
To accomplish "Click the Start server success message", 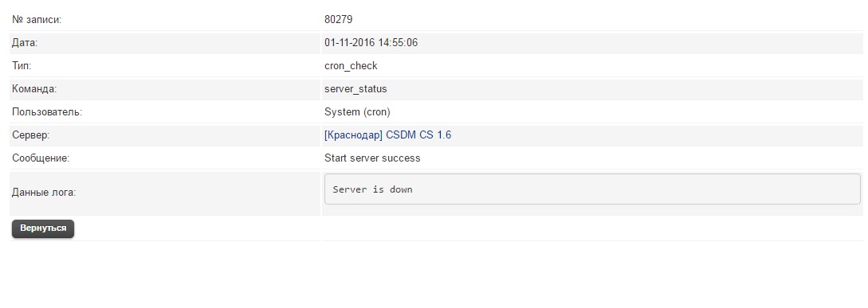I will [372, 158].
